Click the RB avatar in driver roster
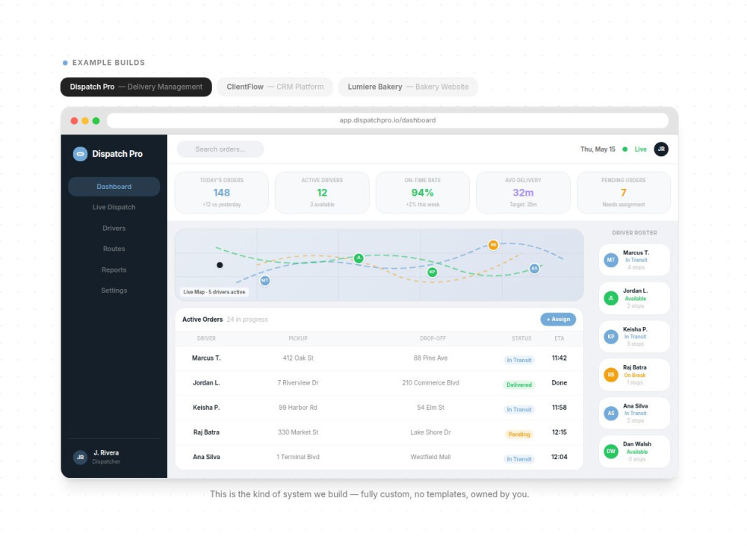 pyautogui.click(x=611, y=375)
